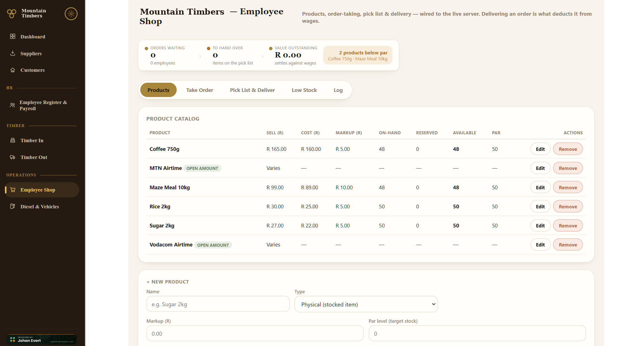Click the Markup (R) input field
The height and width of the screenshot is (346, 644).
255,333
